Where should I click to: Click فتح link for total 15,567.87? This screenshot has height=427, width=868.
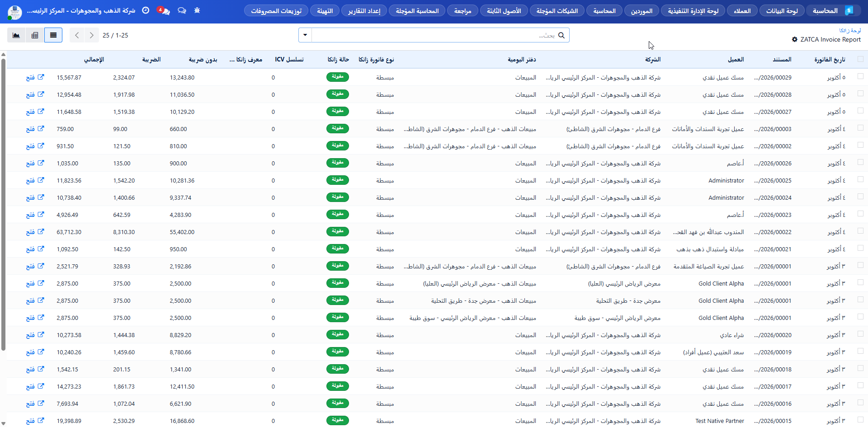(x=30, y=78)
